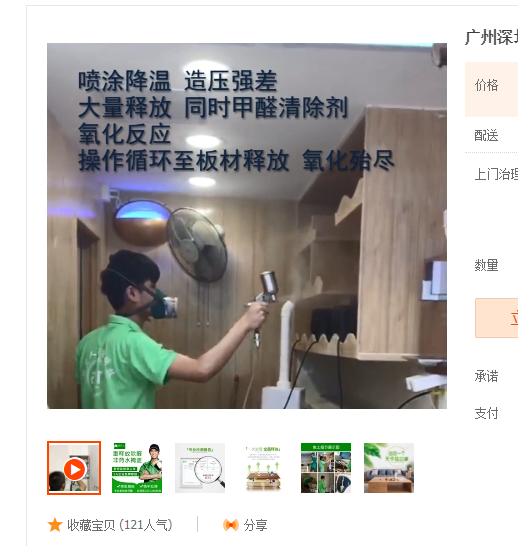This screenshot has height=546, width=518.
Task: Click the 数量 quantity label
Action: click(x=486, y=265)
